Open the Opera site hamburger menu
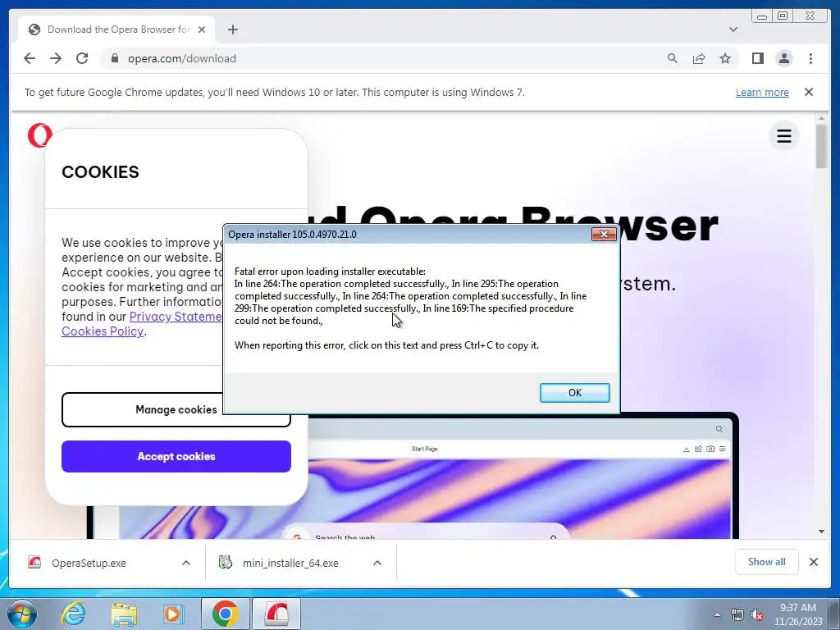 coord(783,136)
